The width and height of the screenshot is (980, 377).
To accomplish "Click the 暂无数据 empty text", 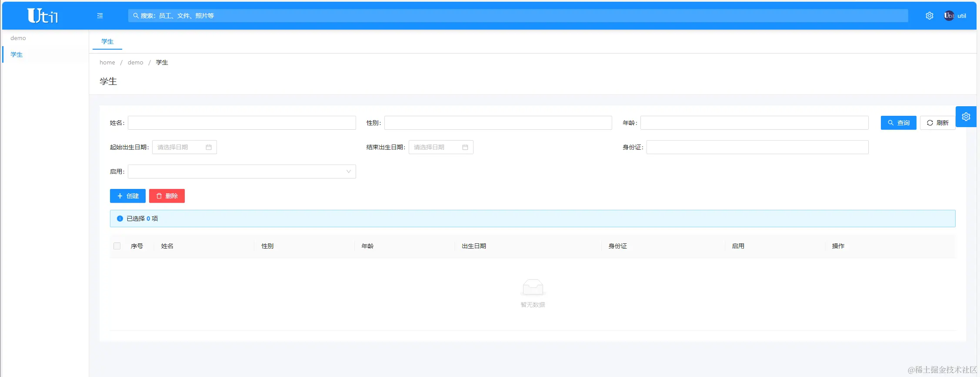I will [x=533, y=305].
